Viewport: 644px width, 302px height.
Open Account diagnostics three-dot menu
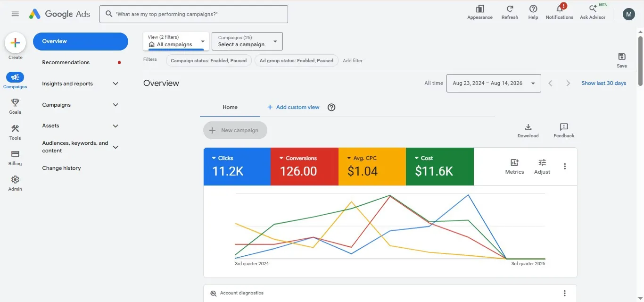[565, 293]
